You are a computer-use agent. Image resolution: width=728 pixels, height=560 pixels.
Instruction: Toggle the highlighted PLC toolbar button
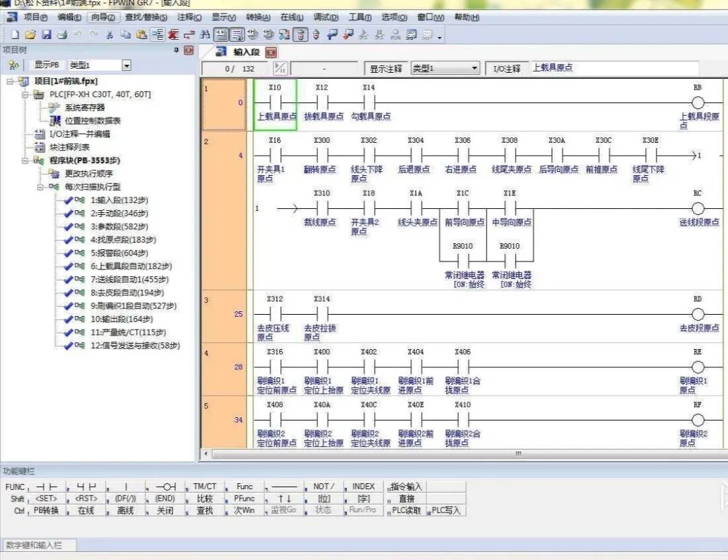click(x=301, y=34)
